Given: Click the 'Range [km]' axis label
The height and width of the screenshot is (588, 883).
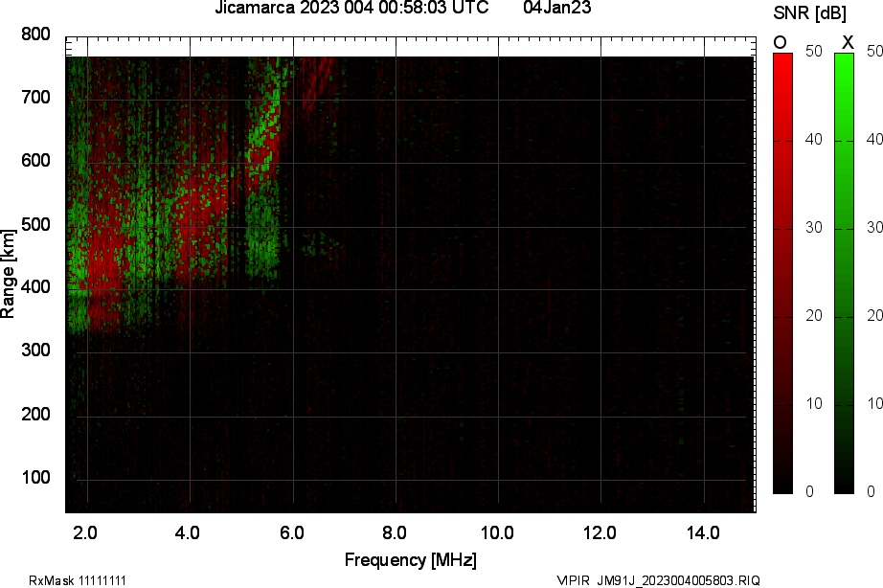Looking at the screenshot, I should (x=8, y=274).
